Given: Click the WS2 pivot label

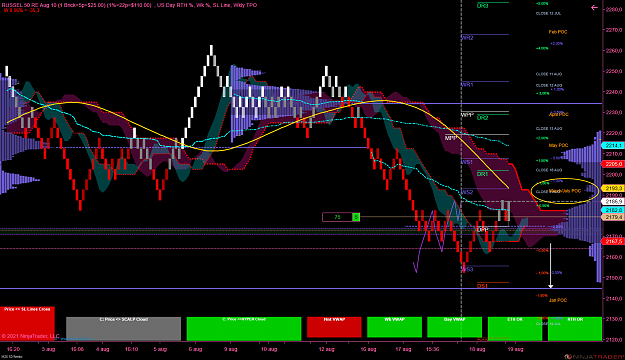Looking at the screenshot, I should [467, 192].
